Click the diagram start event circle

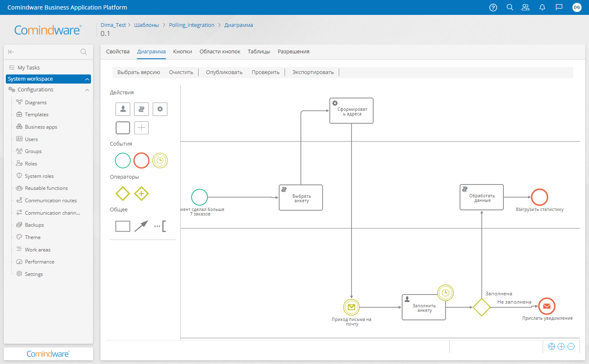199,197
